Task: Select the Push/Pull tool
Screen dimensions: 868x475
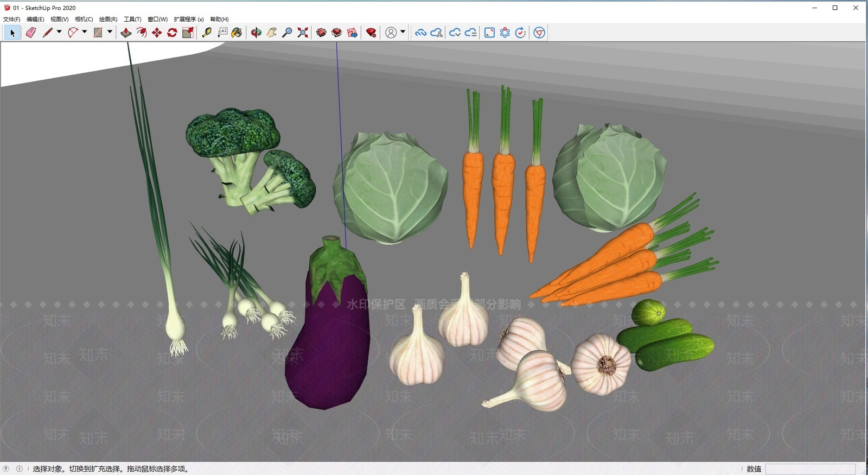Action: tap(126, 33)
